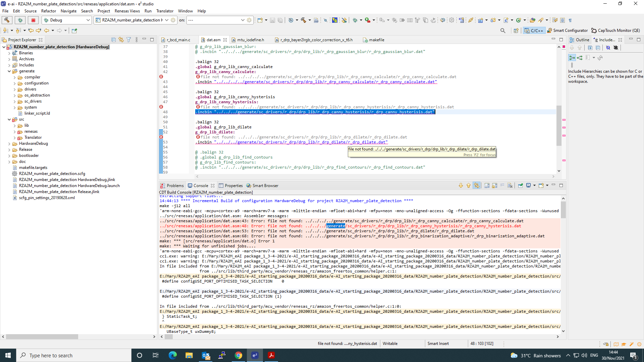The width and height of the screenshot is (644, 362).
Task: Open the Smart Configurator perspective
Action: 567,31
